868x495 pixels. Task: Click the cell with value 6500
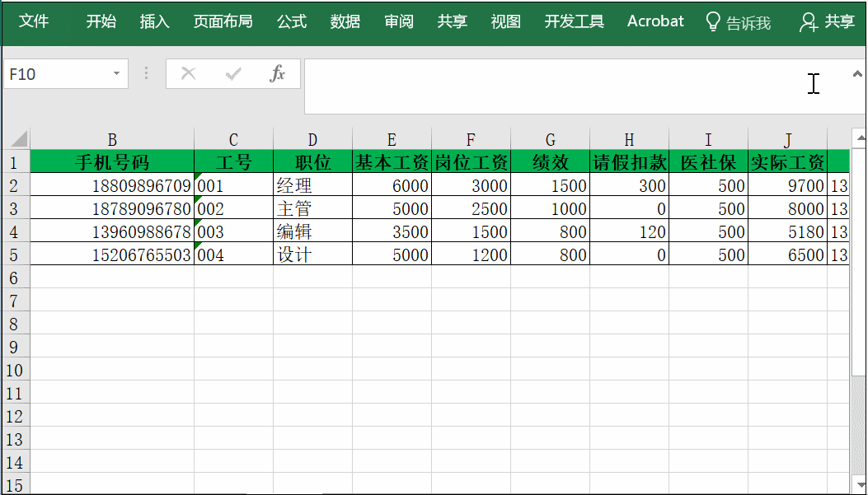[x=788, y=255]
